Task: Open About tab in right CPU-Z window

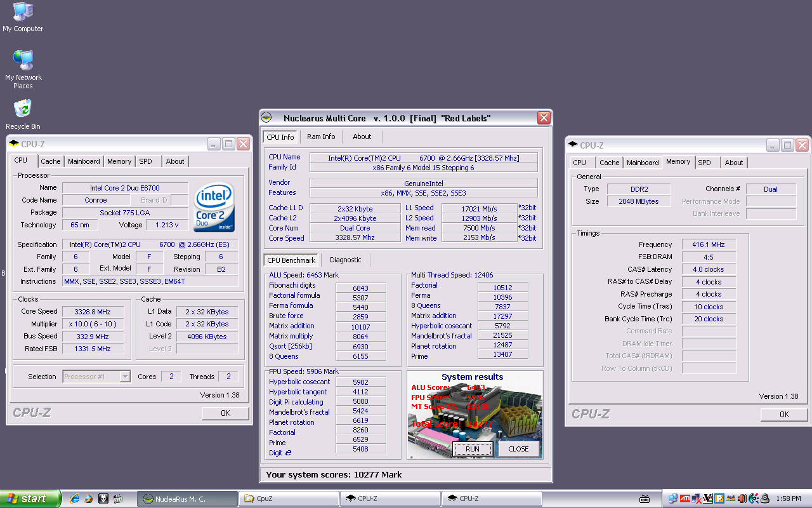Action: (734, 163)
